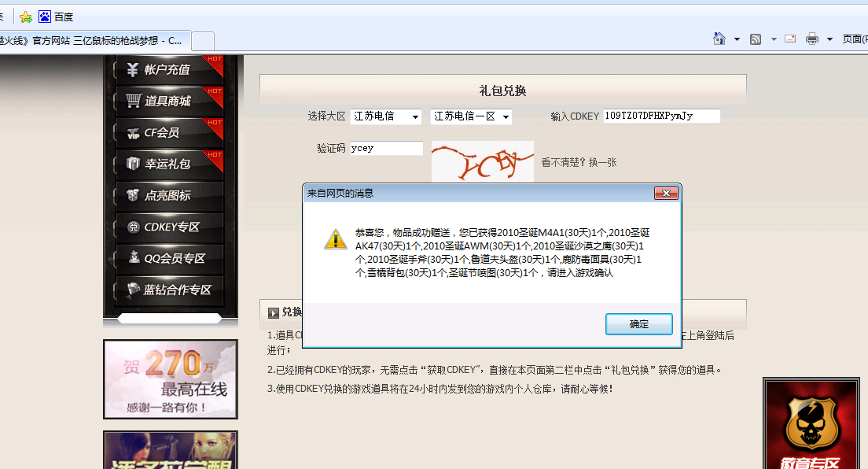Click the yen icon beside 帐户充值

(132, 70)
